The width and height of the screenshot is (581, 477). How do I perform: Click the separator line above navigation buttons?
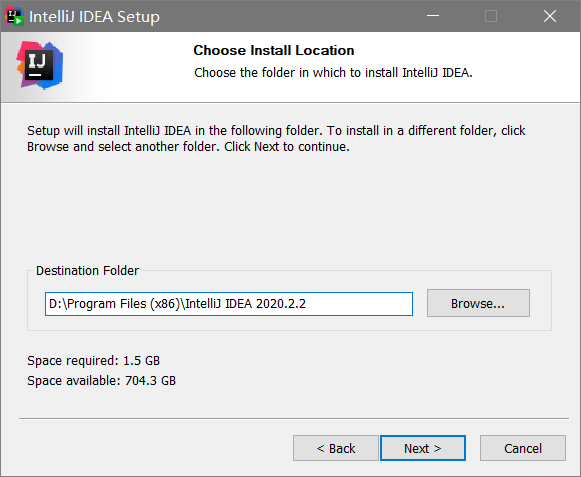[x=294, y=418]
